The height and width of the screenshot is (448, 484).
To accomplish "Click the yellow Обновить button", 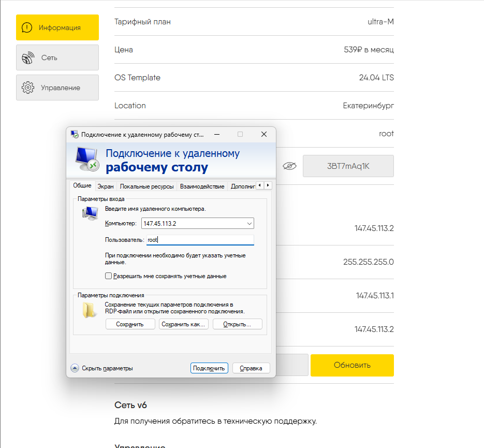I will tap(352, 365).
